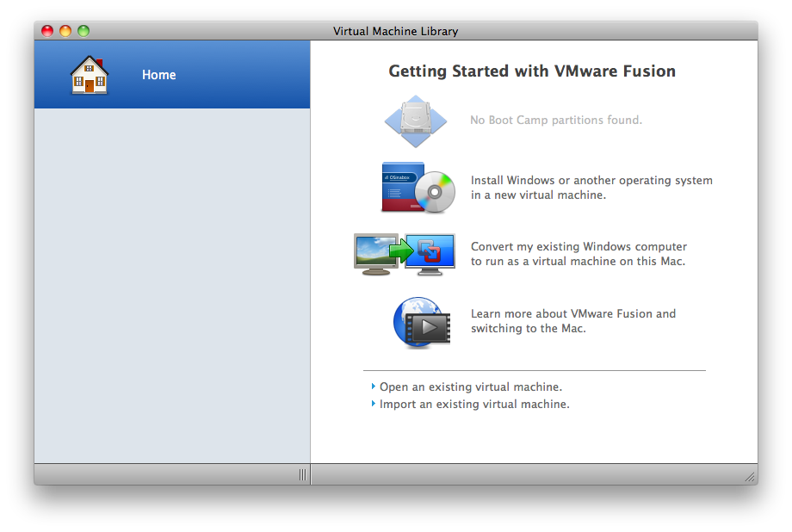Click the Boot Camp hard drive icon

(x=416, y=121)
